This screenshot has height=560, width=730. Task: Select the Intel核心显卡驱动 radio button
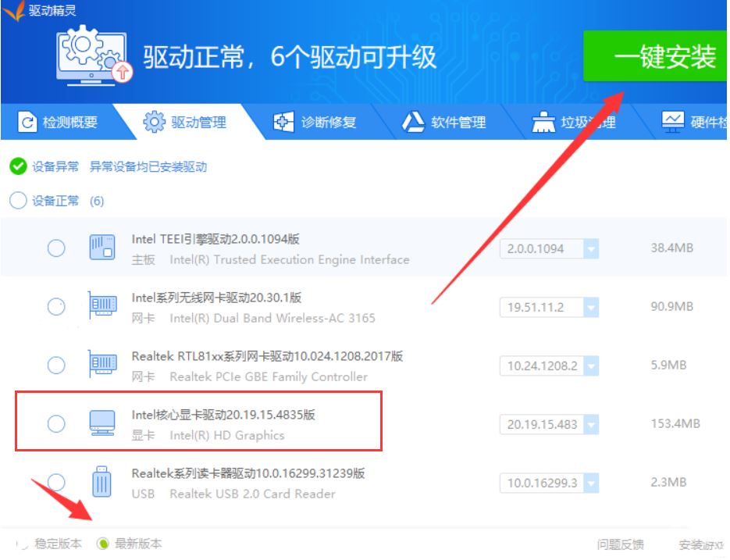pyautogui.click(x=55, y=423)
